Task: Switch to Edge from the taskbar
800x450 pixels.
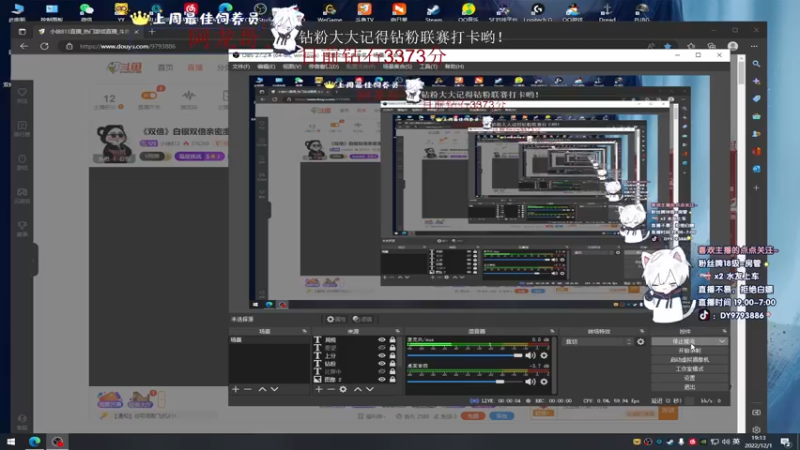Action: point(35,441)
